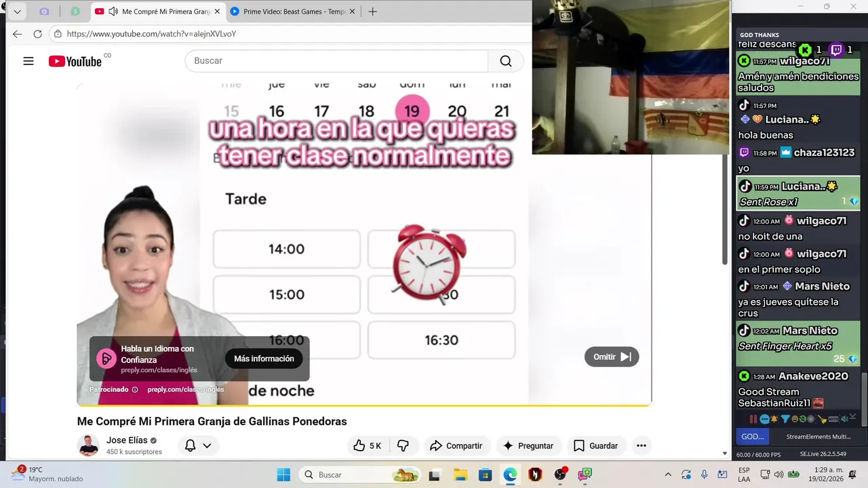
Task: Dislike the video
Action: tap(403, 445)
